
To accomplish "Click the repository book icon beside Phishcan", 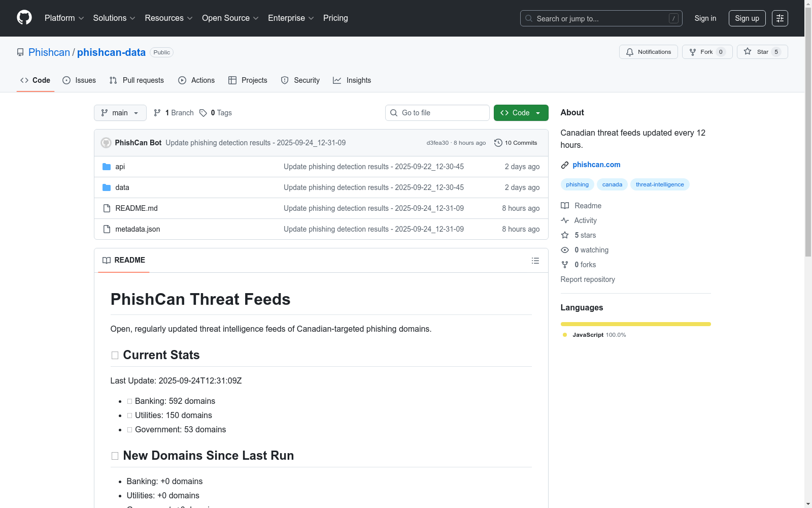I will [20, 52].
